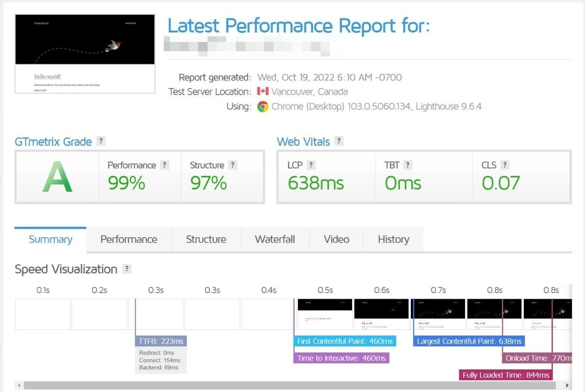Open the Waterfall tab

click(x=275, y=240)
